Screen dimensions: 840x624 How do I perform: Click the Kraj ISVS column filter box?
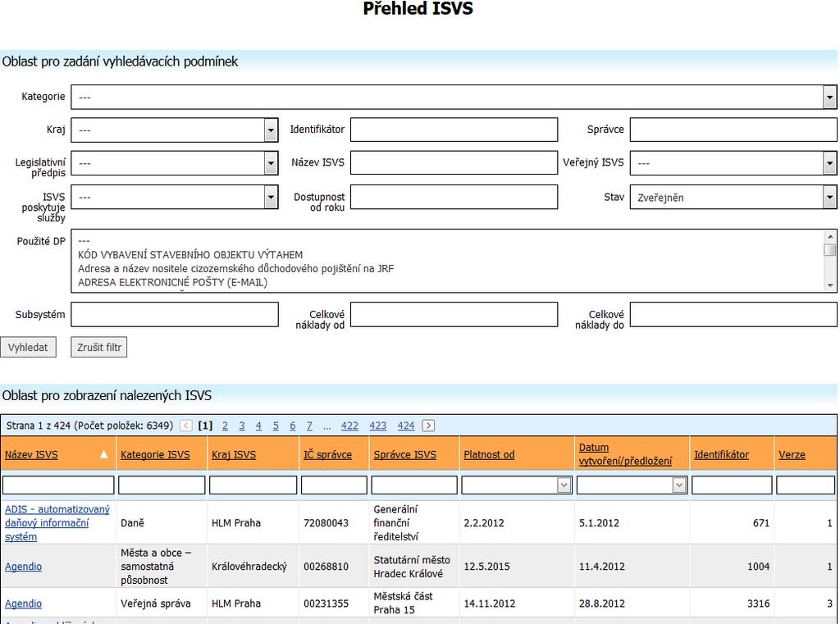253,485
